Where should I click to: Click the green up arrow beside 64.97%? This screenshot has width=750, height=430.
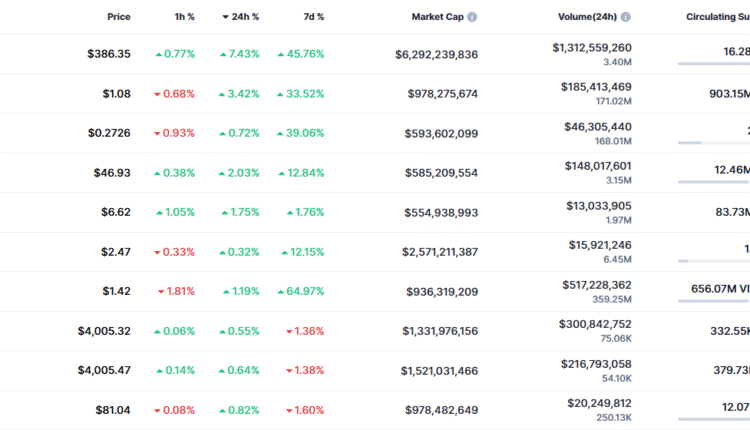282,292
